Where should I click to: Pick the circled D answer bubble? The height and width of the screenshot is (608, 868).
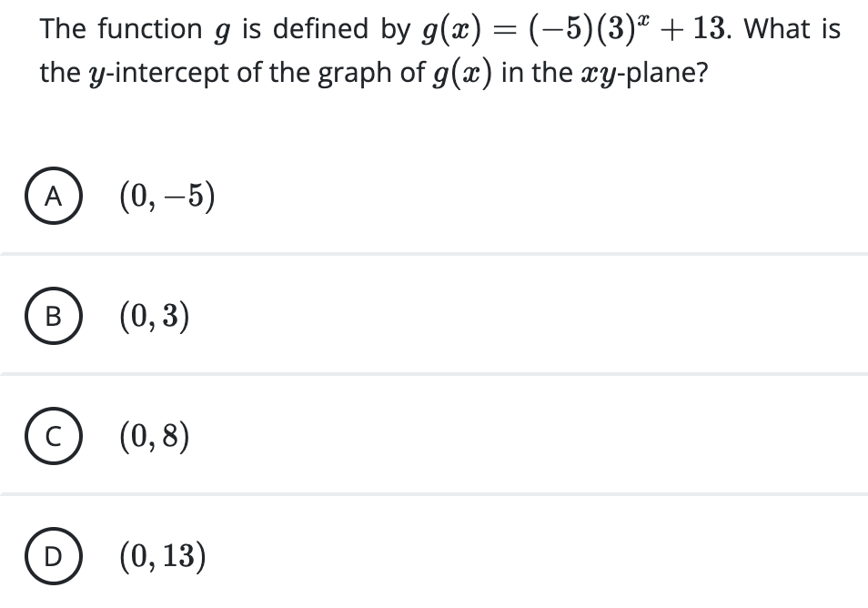(x=53, y=556)
